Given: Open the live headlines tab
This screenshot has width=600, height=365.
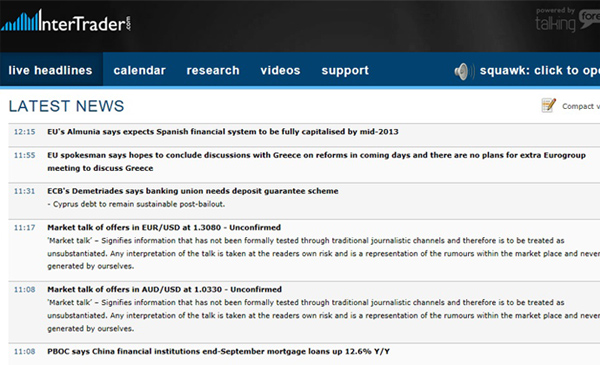Looking at the screenshot, I should [51, 70].
